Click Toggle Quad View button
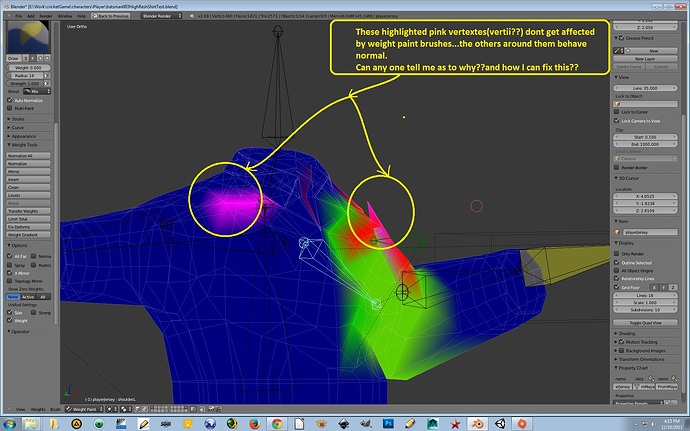 pos(645,323)
